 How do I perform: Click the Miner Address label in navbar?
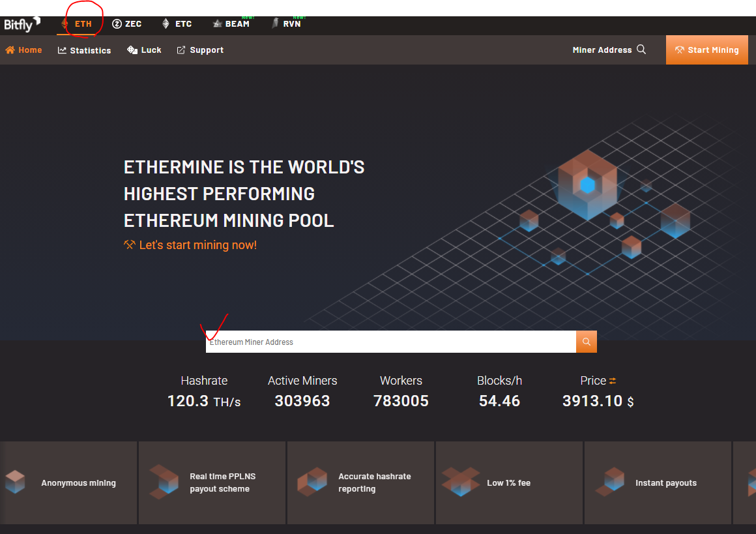click(602, 50)
